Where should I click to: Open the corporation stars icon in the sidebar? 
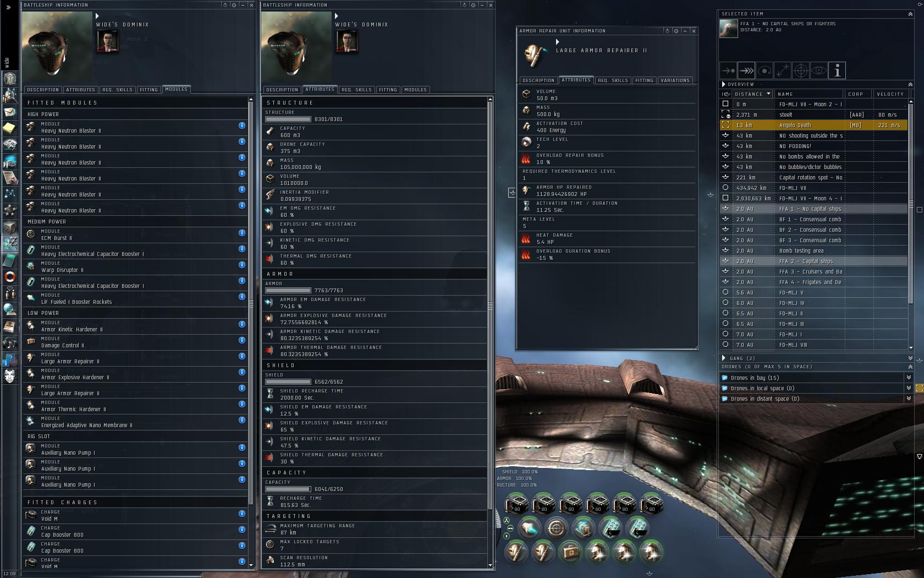[x=9, y=210]
